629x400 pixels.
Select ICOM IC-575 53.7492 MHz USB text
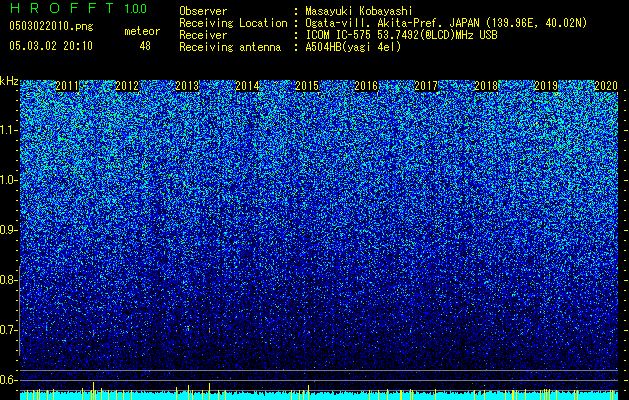point(401,35)
